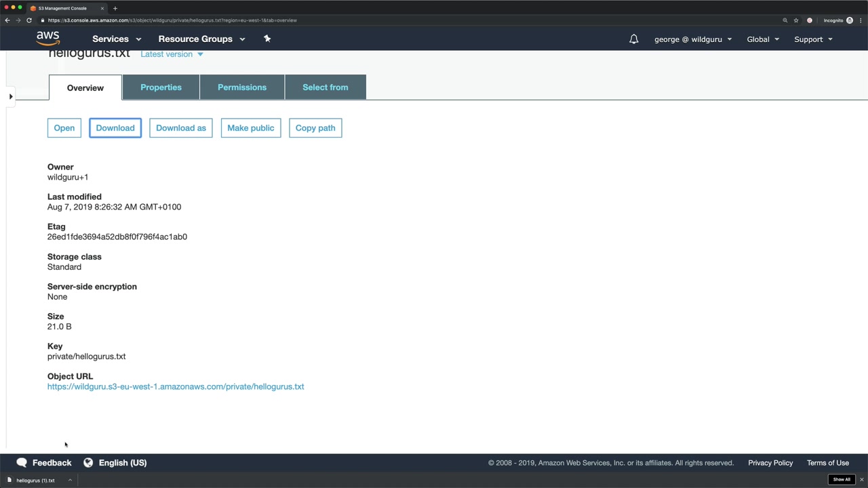This screenshot has width=868, height=488.
Task: Click the Copy path button
Action: [315, 128]
